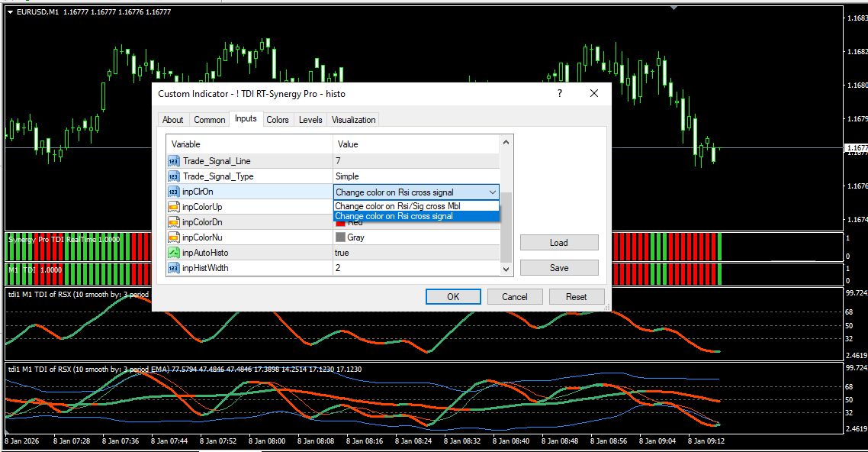Click the Trade_Signal_Type variable icon
868x452 pixels.
(173, 176)
